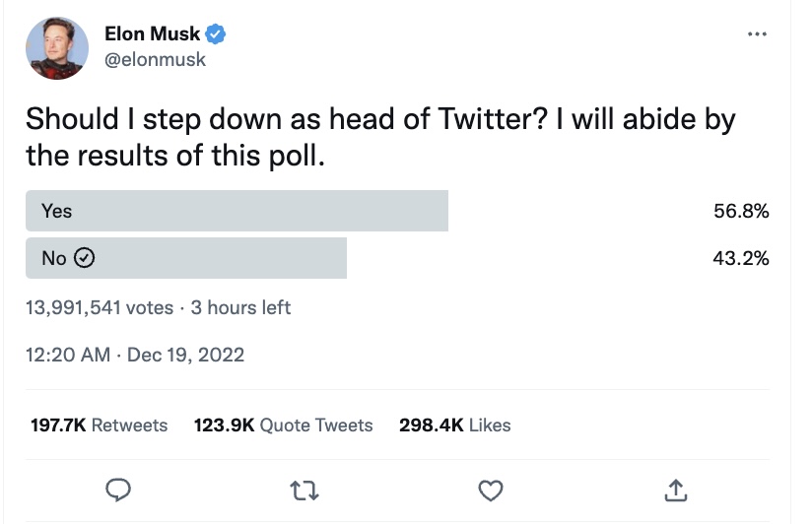
Task: Click the 56.8% poll result
Action: [741, 211]
